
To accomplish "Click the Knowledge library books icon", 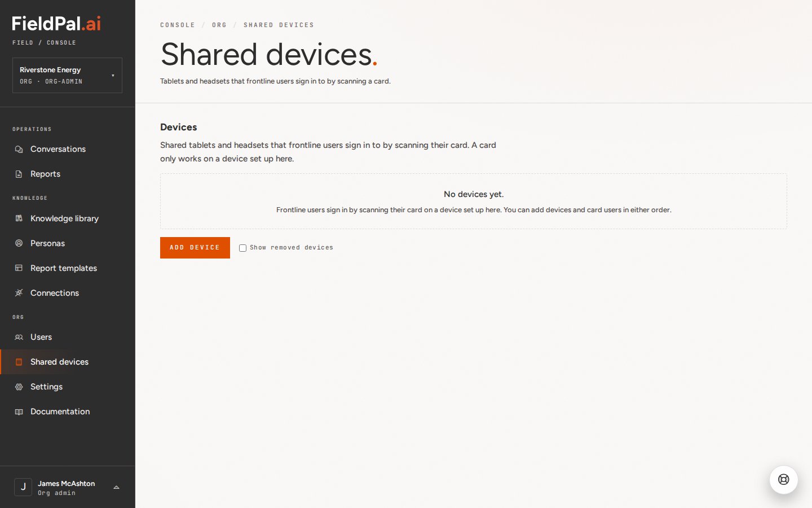I will 19,218.
